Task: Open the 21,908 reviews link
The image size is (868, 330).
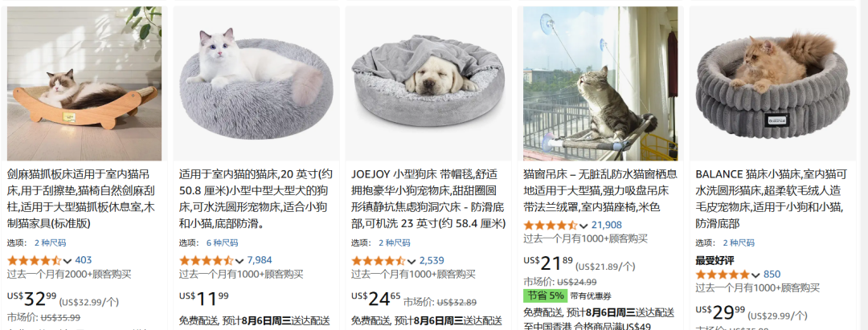Action: pyautogui.click(x=607, y=225)
